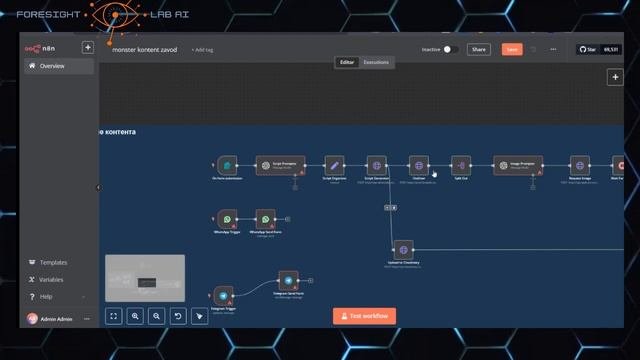Select the WhatsApp Send Form node
The width and height of the screenshot is (640, 360).
(265, 219)
